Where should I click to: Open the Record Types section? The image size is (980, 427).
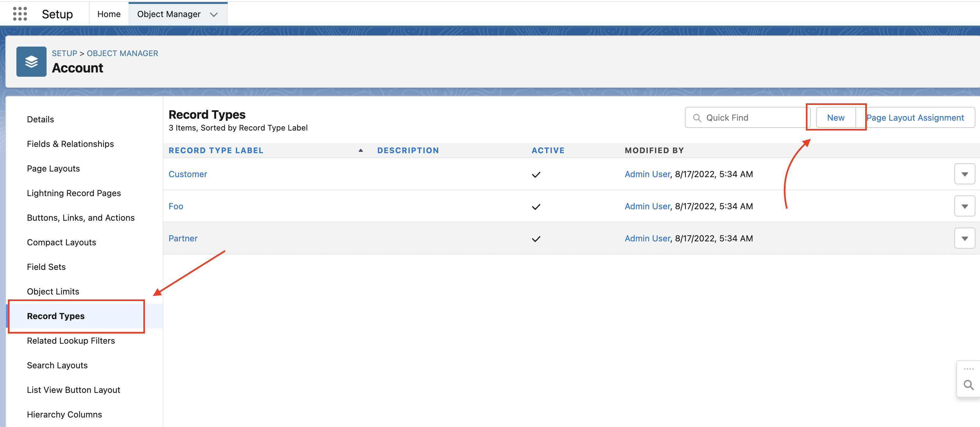click(x=56, y=316)
